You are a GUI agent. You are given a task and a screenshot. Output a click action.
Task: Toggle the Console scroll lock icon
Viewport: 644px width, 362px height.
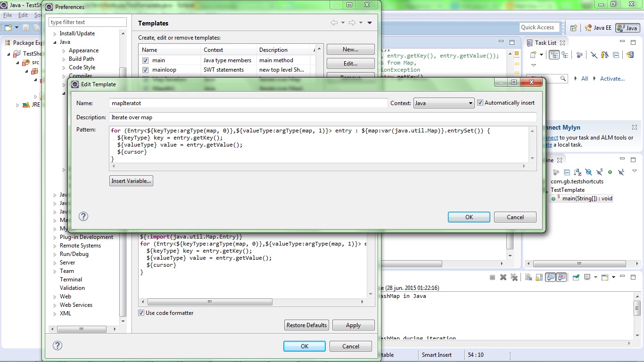click(x=539, y=277)
